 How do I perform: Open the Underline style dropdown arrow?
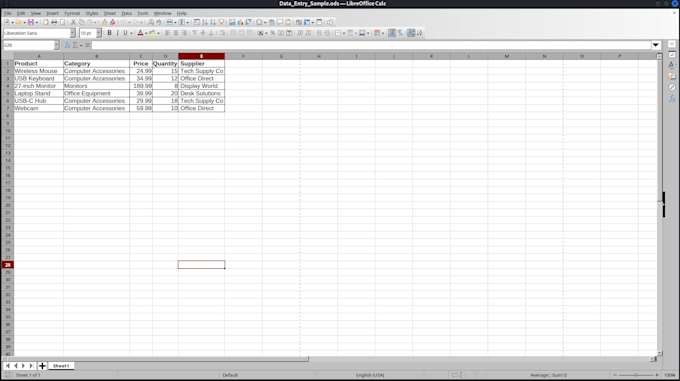pyautogui.click(x=131, y=33)
